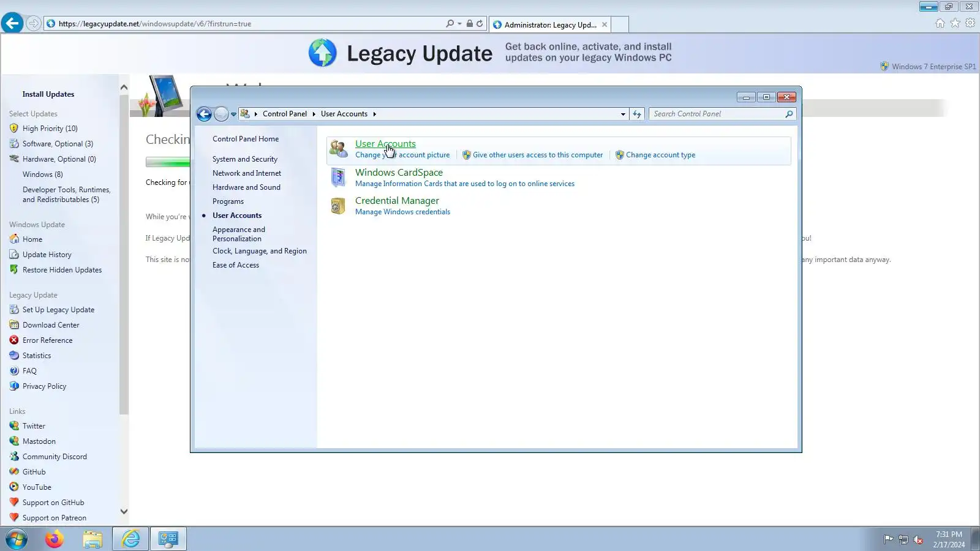
Task: Click the Internet Explorer back arrow
Action: point(12,23)
